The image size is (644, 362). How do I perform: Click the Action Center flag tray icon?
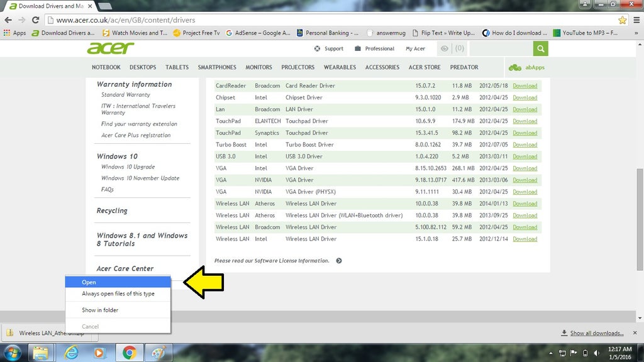pyautogui.click(x=574, y=353)
